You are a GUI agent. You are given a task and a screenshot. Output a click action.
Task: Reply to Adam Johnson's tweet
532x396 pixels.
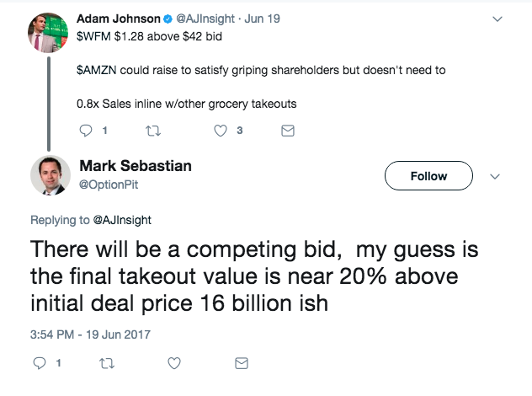(x=86, y=131)
